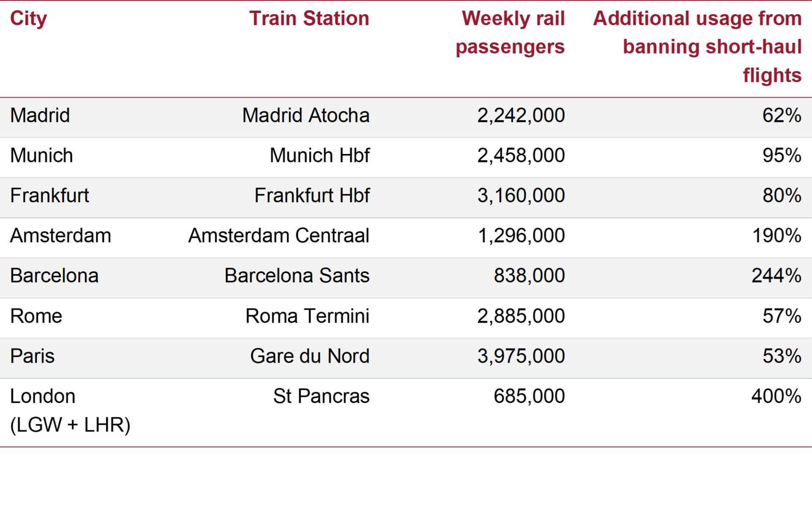Select Rome's 57% usage value
The height and width of the screenshot is (520, 812).
click(782, 316)
